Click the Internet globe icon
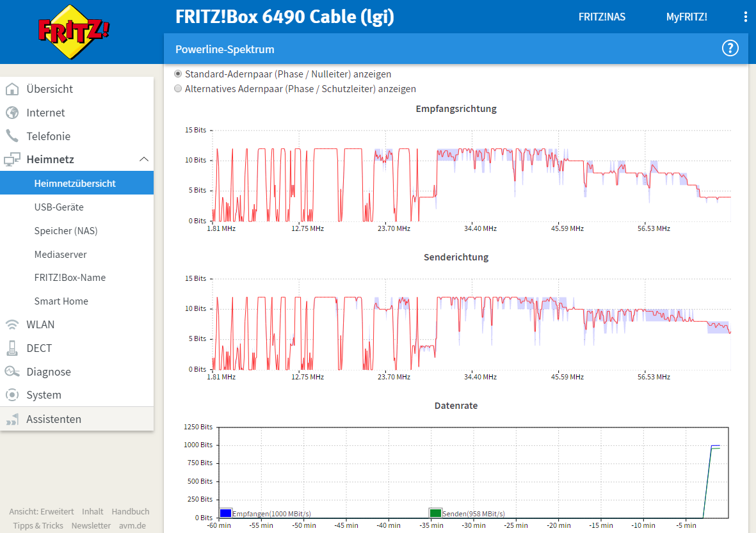Image resolution: width=756 pixels, height=533 pixels. tap(12, 113)
